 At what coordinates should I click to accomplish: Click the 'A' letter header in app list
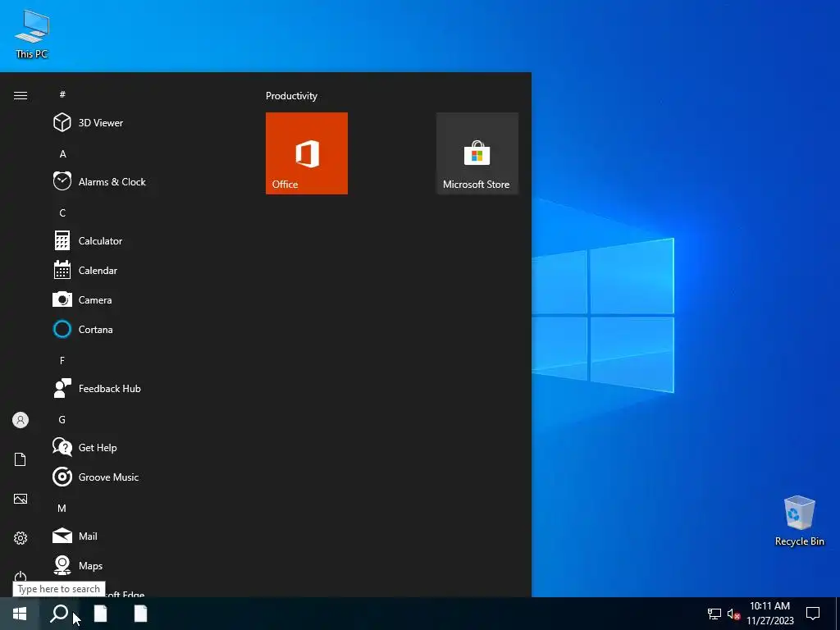click(62, 153)
